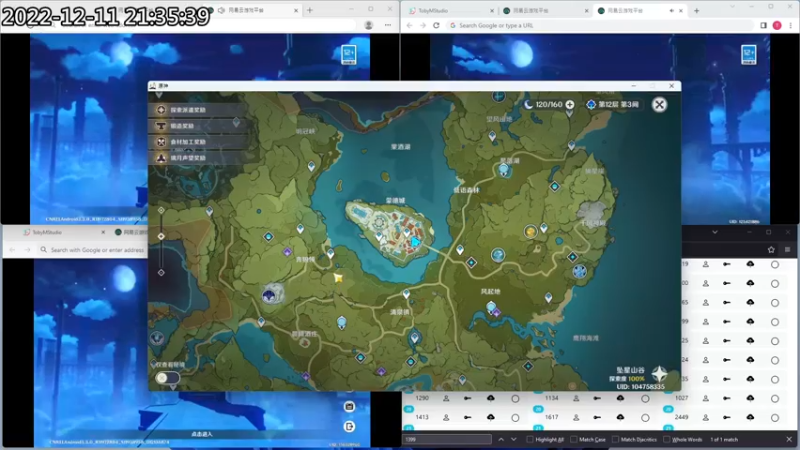This screenshot has height=450, width=800.
Task: Click the key icon in row 1290
Action: [467, 398]
